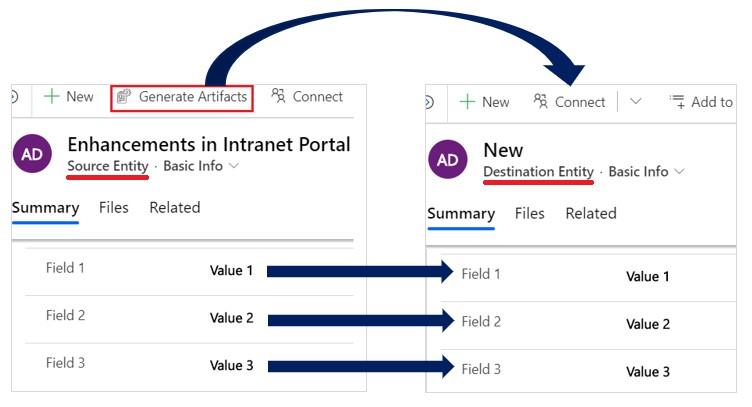Image resolution: width=752 pixels, height=407 pixels.
Task: Select Summary tab in Destination Entity
Action: [461, 214]
